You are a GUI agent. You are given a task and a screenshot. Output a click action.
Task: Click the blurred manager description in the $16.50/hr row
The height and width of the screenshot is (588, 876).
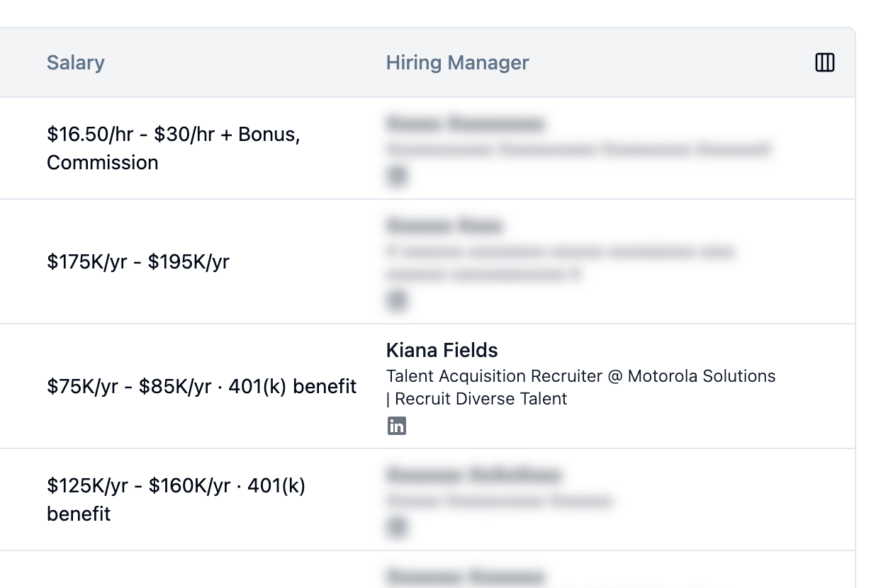pos(578,149)
